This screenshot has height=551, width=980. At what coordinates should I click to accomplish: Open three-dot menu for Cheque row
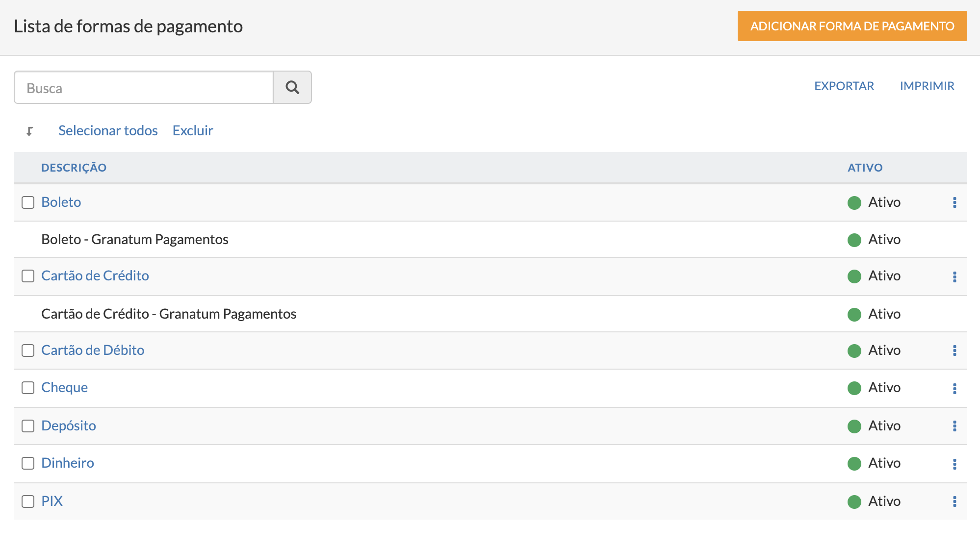[x=954, y=389]
